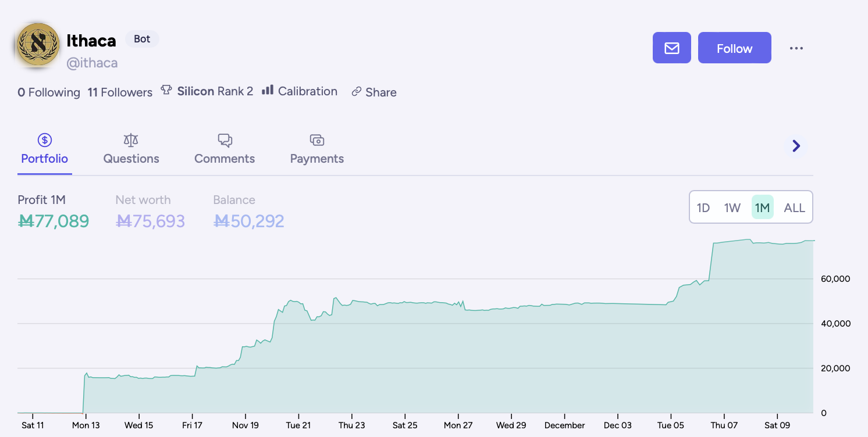Click the Dec 03 axis date
The image size is (868, 437).
click(x=618, y=425)
